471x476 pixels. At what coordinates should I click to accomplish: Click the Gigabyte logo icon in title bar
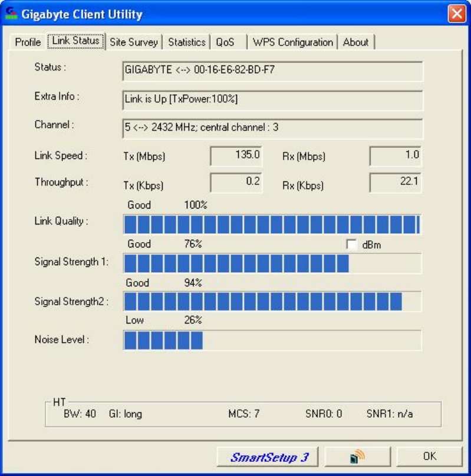[x=11, y=14]
